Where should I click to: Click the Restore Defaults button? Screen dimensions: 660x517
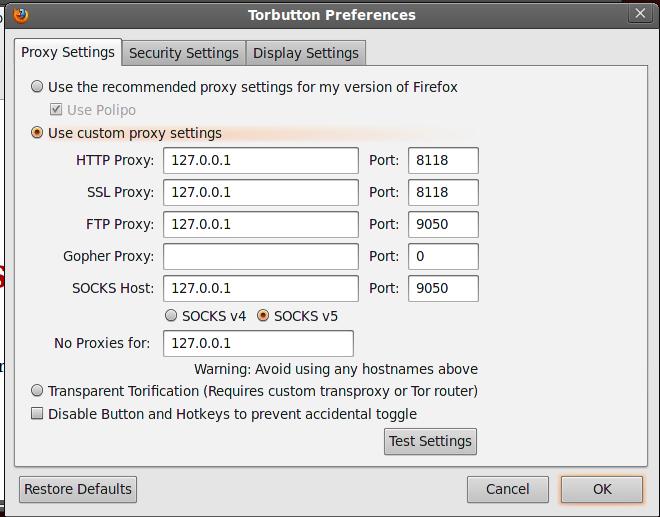[78, 489]
